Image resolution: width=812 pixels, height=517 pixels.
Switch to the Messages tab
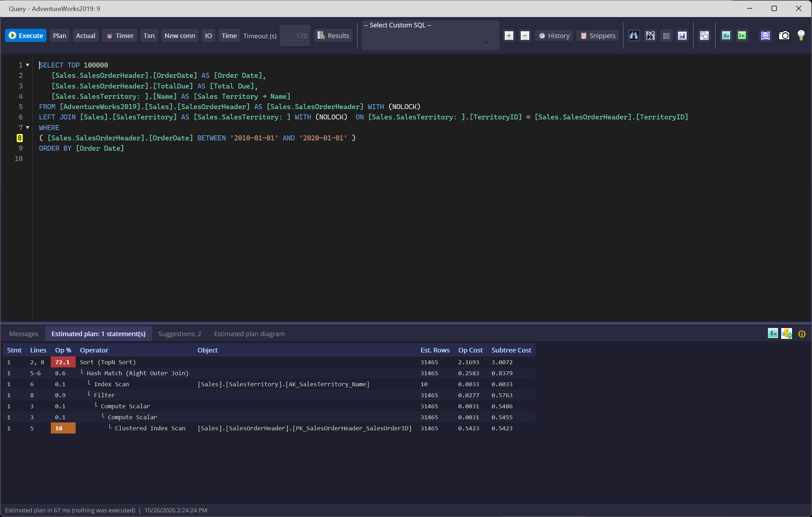click(24, 334)
